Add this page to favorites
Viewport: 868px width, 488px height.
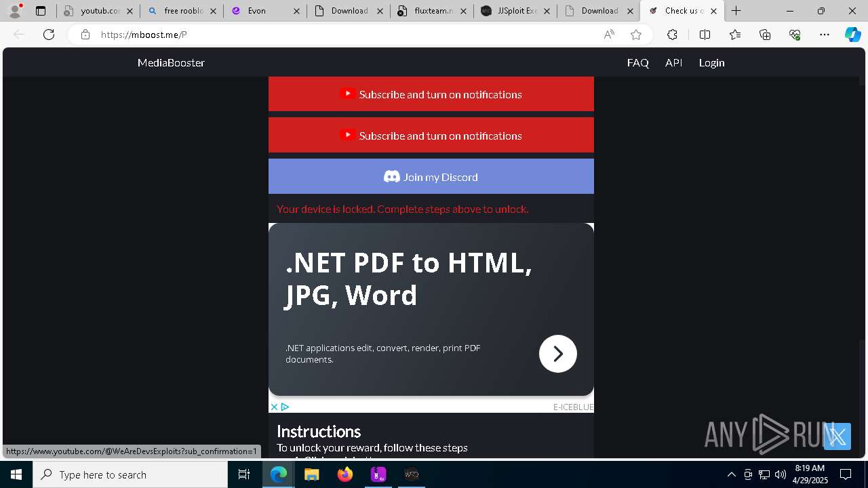[636, 35]
